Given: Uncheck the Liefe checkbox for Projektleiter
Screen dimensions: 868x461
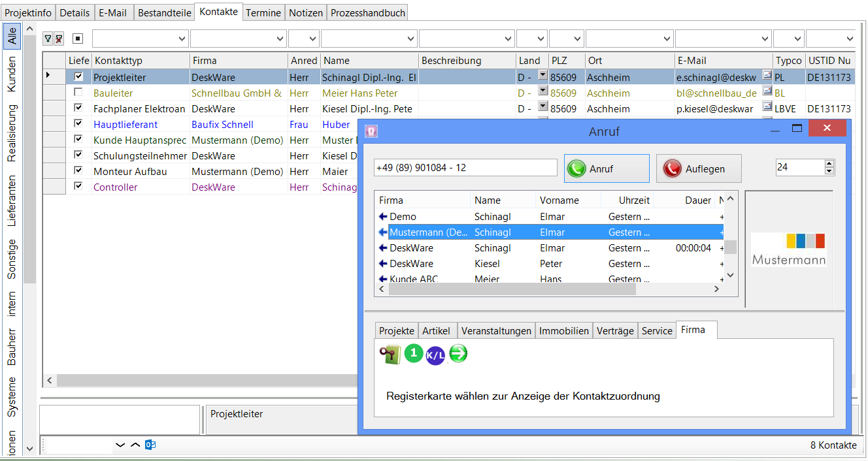Looking at the screenshot, I should (x=78, y=76).
